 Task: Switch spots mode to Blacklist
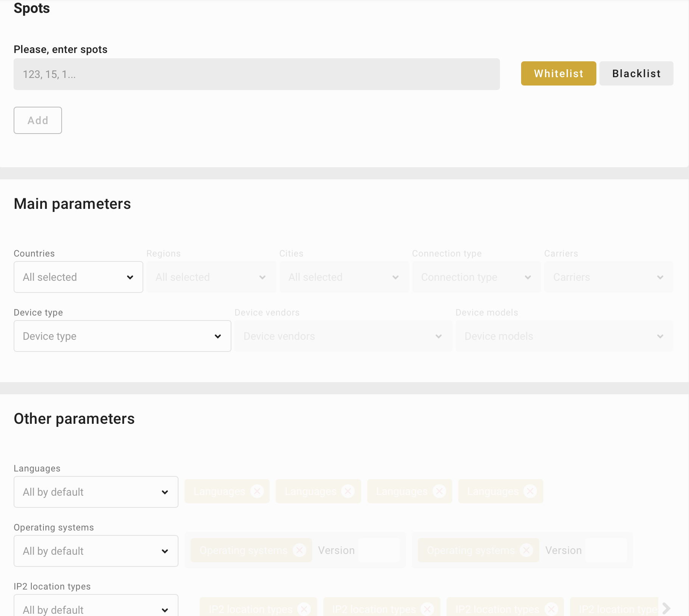[x=636, y=73]
